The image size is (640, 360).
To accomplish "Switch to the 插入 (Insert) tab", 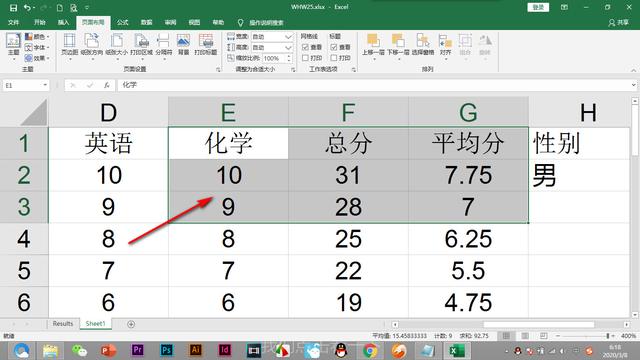I will click(x=63, y=22).
